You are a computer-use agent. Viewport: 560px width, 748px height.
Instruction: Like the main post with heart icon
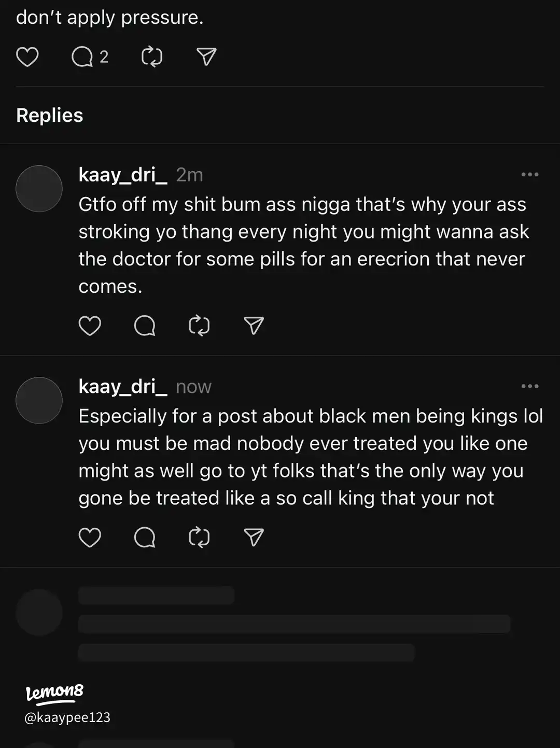click(27, 57)
